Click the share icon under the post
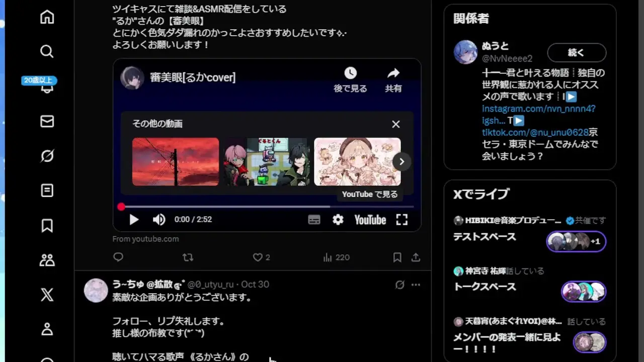This screenshot has height=362, width=644. [x=416, y=257]
